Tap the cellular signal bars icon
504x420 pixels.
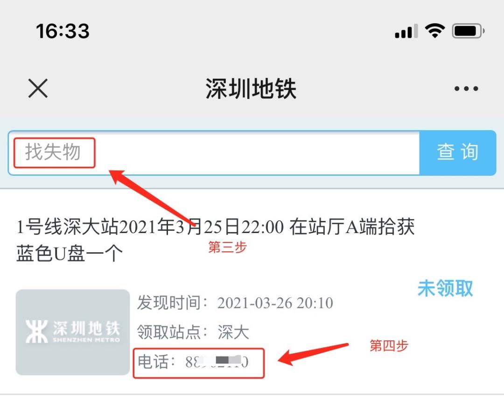(x=406, y=31)
